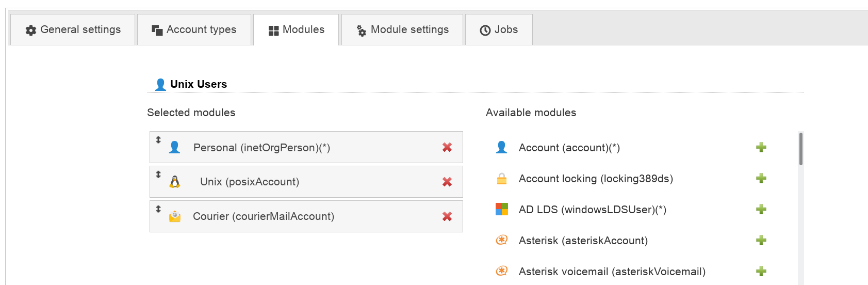Add the Asterisk (asteriskAccount) module

coord(761,241)
